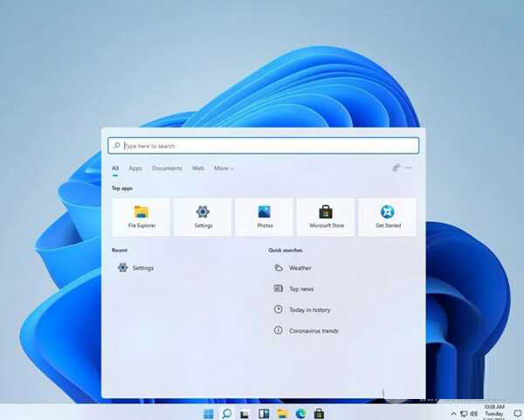Open the Photos app tile

point(265,217)
